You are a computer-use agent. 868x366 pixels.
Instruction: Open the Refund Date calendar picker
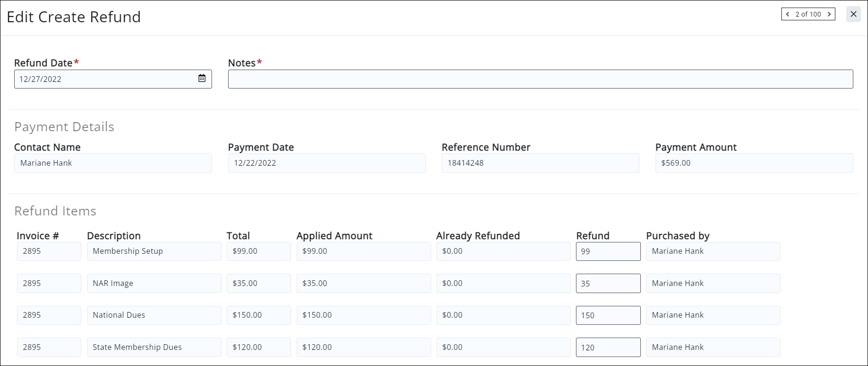(202, 79)
